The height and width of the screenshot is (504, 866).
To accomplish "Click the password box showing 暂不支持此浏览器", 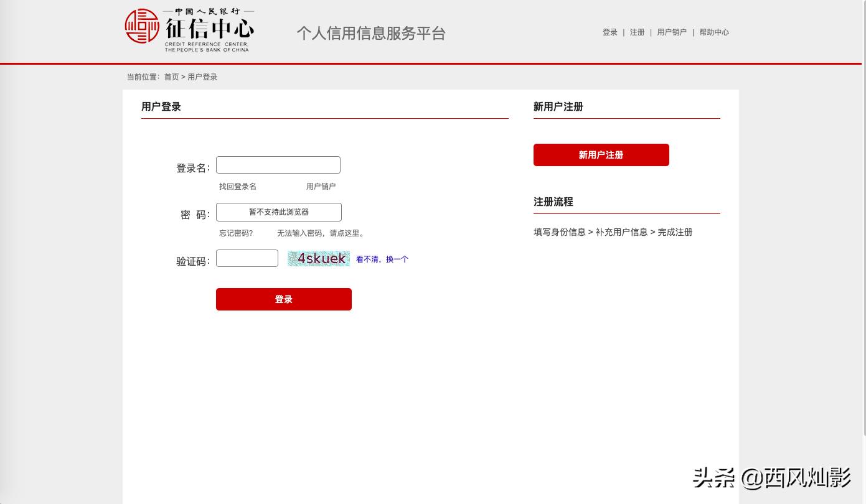I will pos(278,212).
